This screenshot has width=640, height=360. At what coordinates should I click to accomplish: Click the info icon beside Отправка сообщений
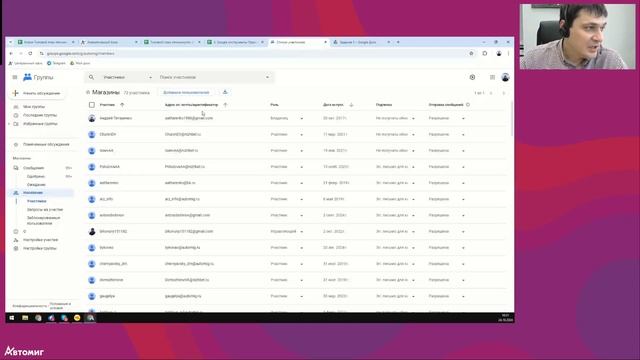468,105
